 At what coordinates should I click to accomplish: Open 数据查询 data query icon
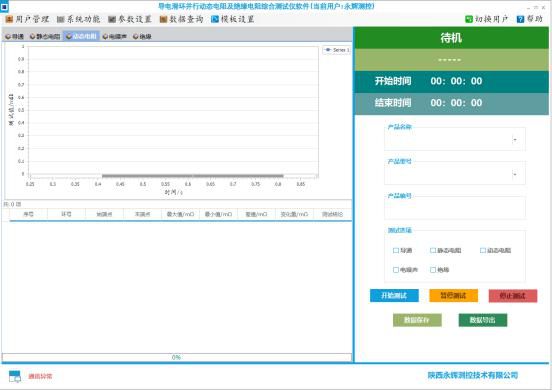163,19
